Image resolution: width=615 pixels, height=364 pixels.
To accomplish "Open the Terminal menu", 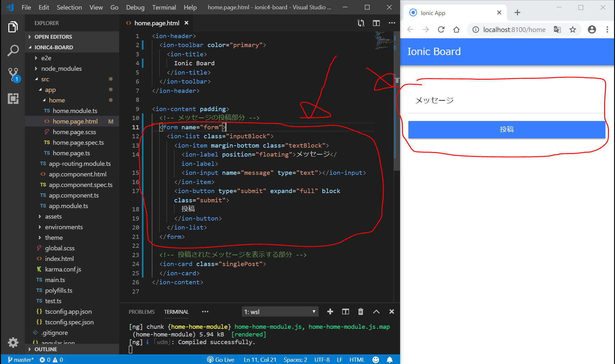I will (164, 7).
